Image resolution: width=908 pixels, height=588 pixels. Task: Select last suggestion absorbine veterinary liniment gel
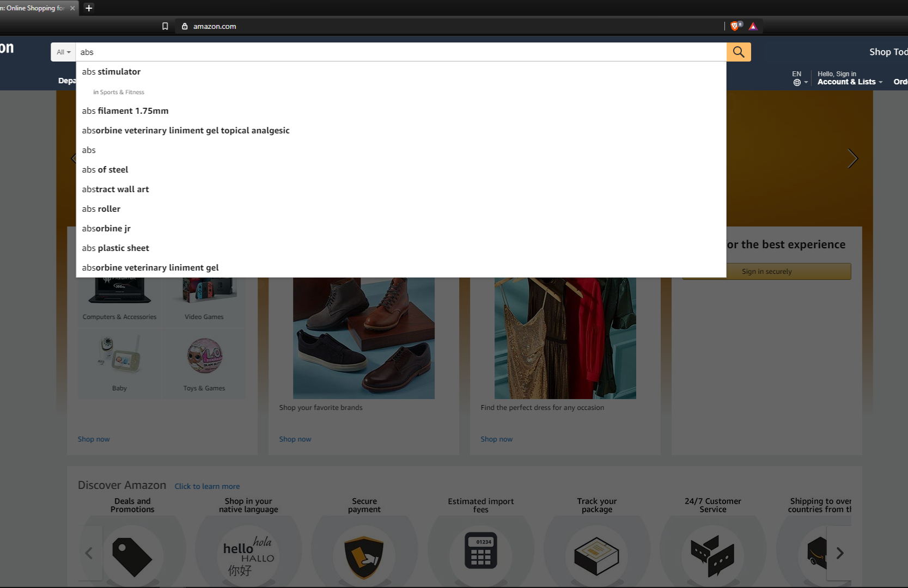[x=401, y=267]
